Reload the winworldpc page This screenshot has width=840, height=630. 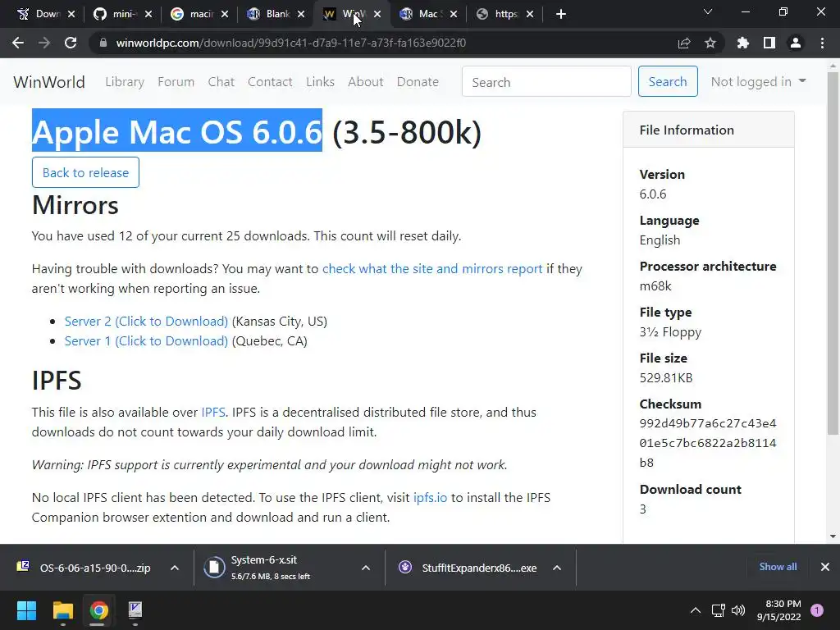pyautogui.click(x=71, y=43)
